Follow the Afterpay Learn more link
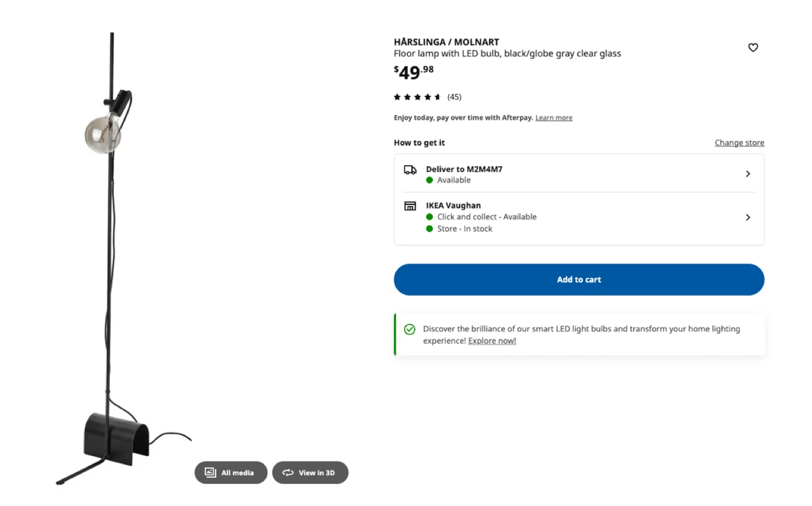The width and height of the screenshot is (812, 506). 553,118
